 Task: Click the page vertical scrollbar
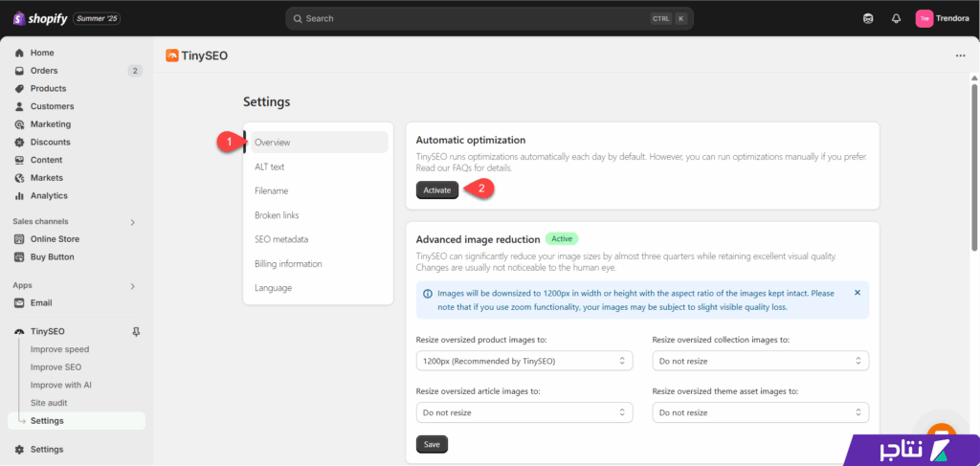pos(973,167)
